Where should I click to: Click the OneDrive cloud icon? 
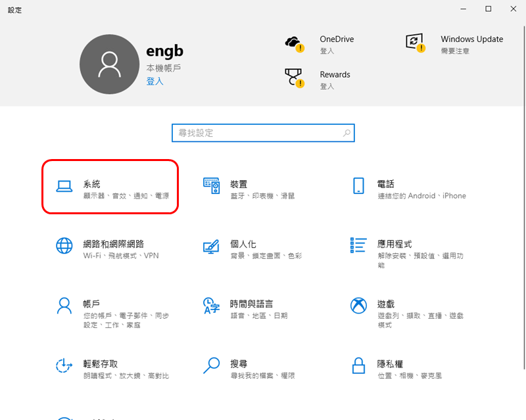(x=295, y=44)
